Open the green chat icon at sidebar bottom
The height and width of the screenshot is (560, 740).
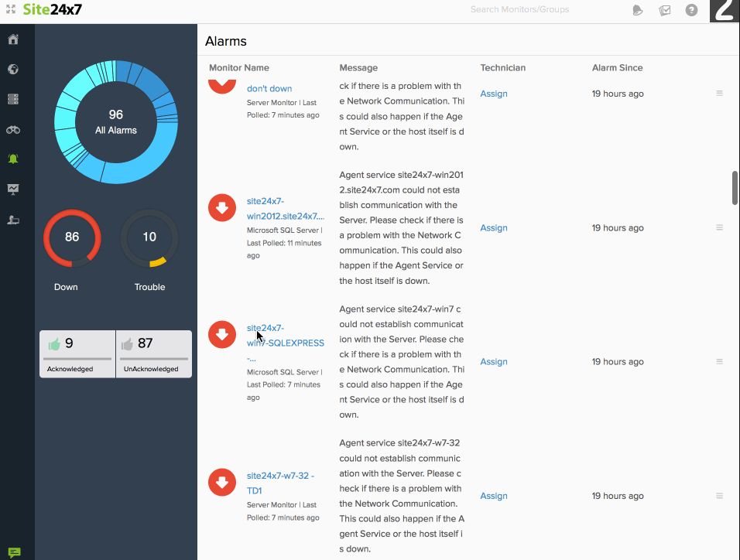(x=14, y=552)
